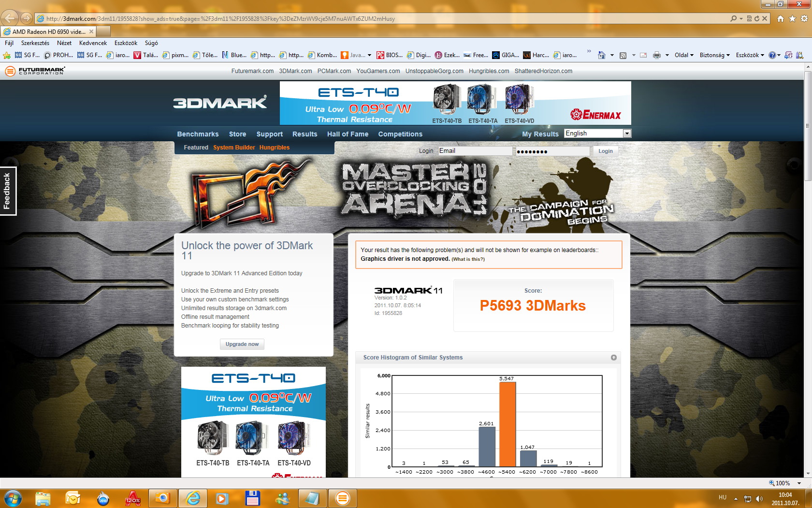This screenshot has width=812, height=508.
Task: Open Windows Explorer from the taskbar
Action: (43, 498)
